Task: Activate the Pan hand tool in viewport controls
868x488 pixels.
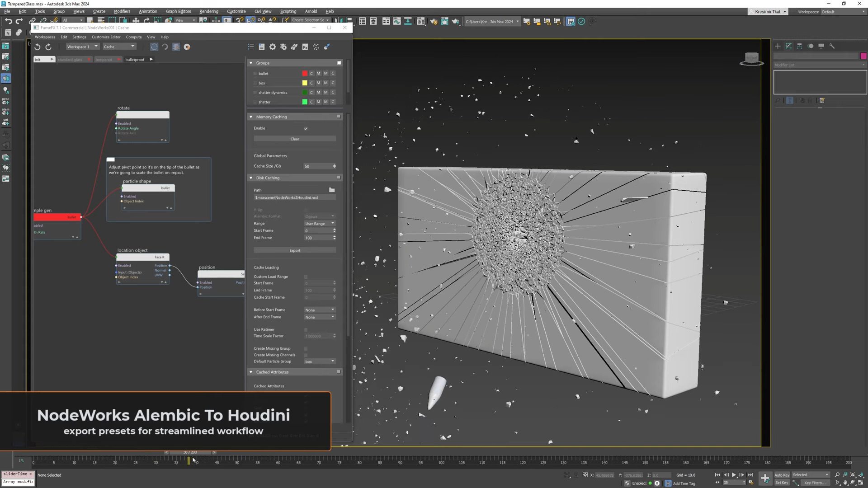Action: point(844,483)
